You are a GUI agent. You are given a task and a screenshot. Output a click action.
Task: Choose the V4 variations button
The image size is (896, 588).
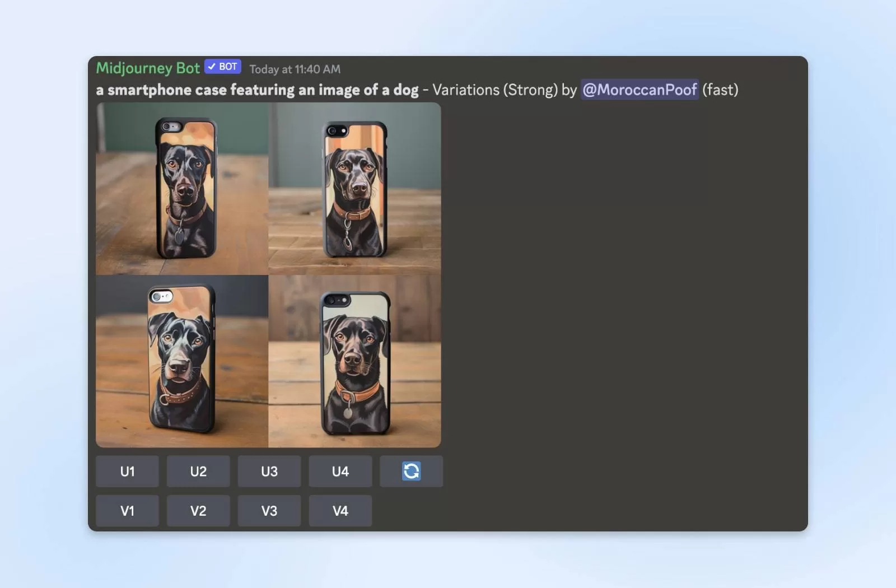pyautogui.click(x=340, y=511)
